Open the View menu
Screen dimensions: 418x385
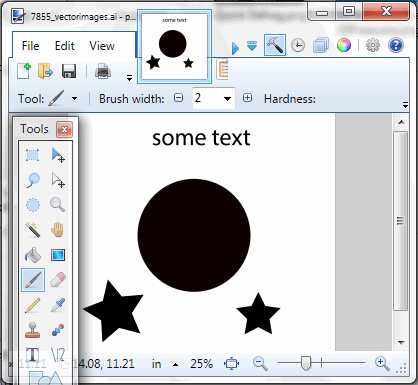point(102,46)
